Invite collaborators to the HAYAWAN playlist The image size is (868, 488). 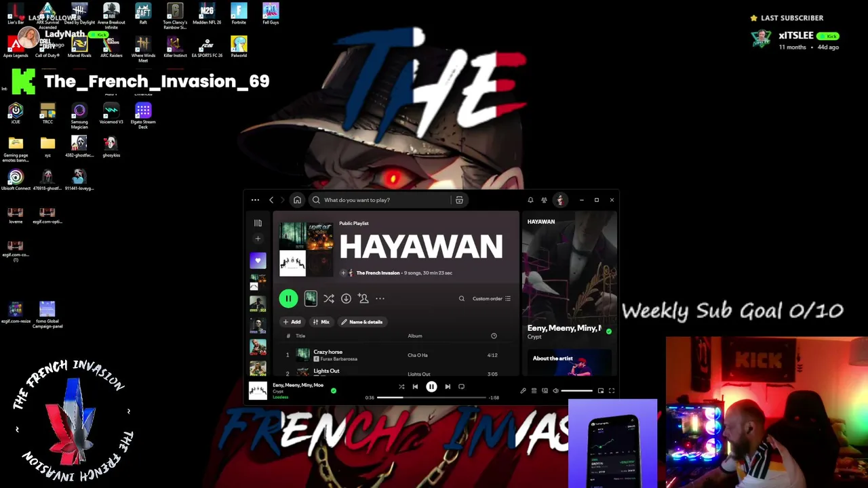(363, 298)
